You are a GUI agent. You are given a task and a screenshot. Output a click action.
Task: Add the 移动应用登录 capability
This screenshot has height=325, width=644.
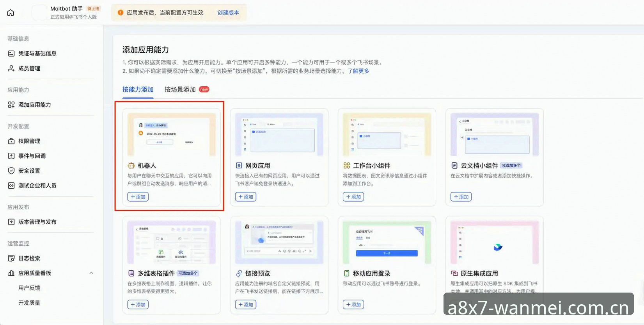tap(353, 305)
